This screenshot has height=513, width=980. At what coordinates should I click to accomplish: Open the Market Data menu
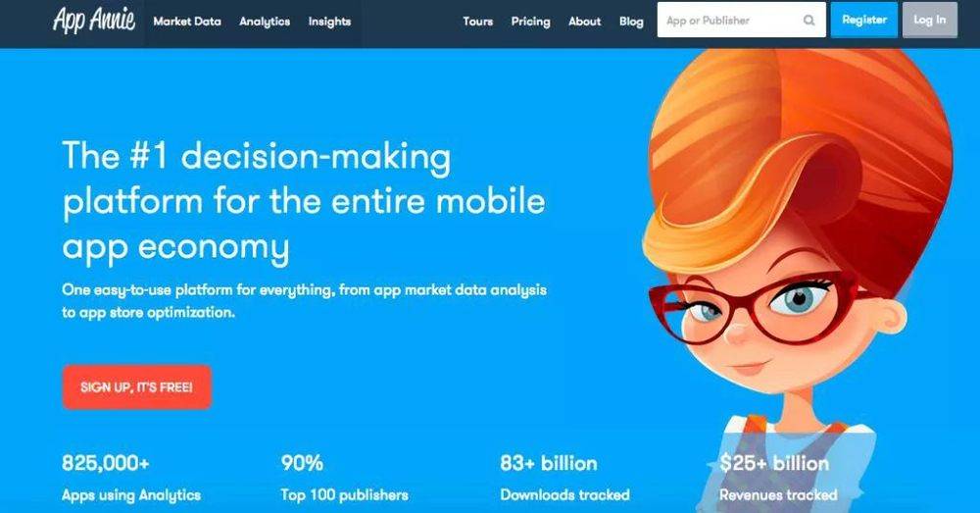pos(187,22)
